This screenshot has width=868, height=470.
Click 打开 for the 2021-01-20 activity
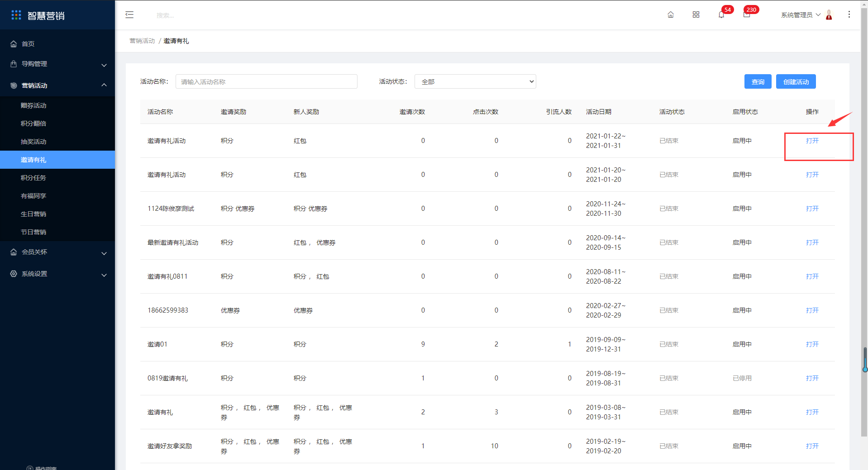click(x=812, y=175)
